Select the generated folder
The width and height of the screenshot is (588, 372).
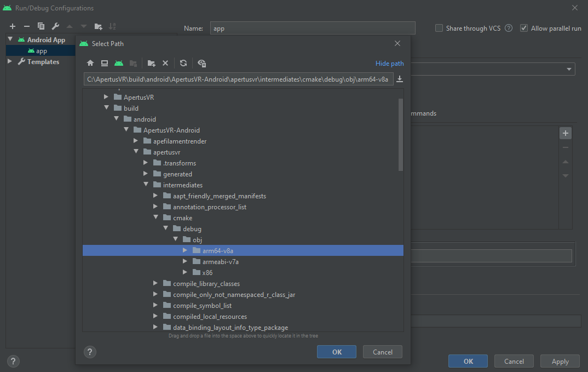(x=177, y=174)
